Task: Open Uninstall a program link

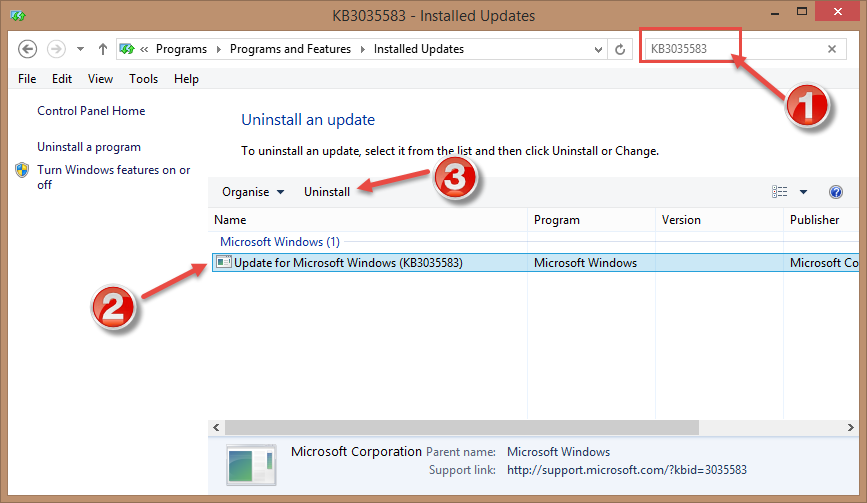Action: tap(89, 147)
